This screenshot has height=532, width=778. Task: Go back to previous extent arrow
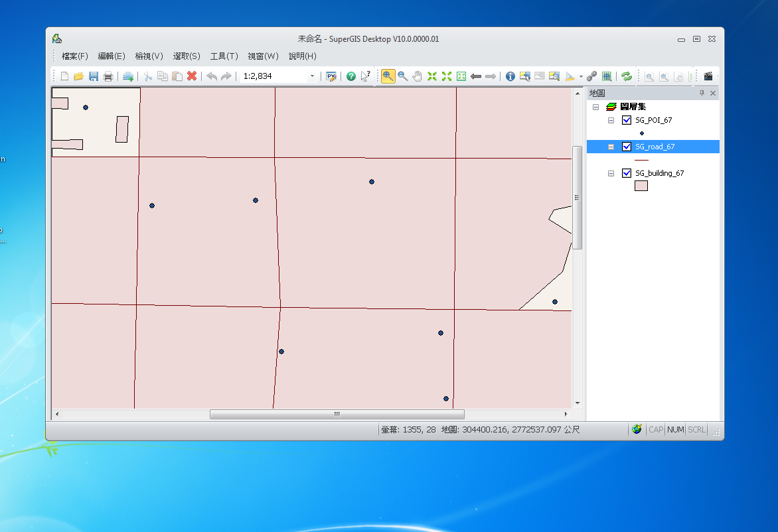(476, 76)
